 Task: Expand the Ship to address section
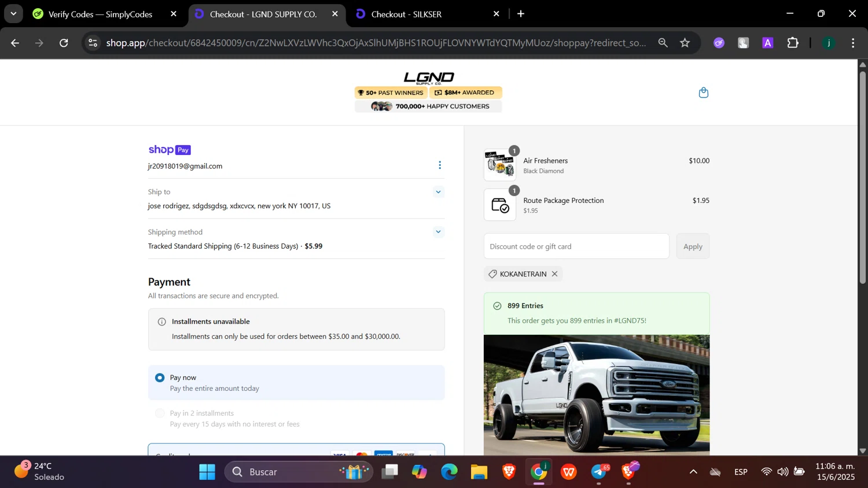click(438, 192)
